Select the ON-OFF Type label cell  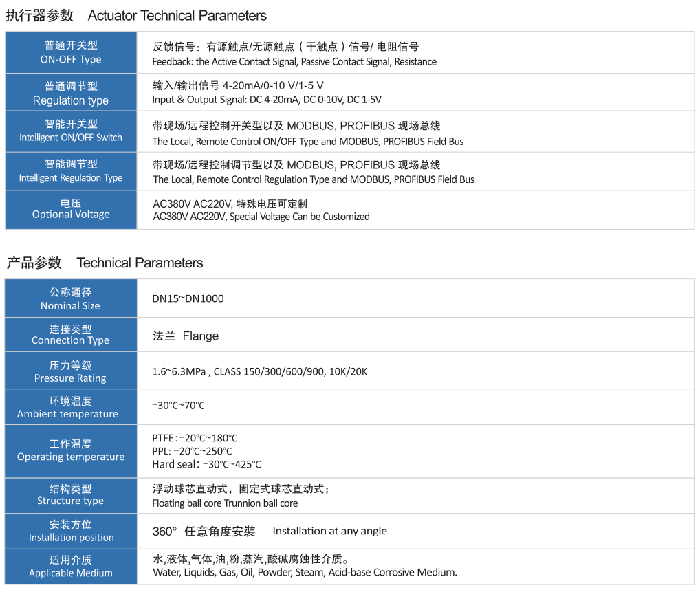(71, 52)
